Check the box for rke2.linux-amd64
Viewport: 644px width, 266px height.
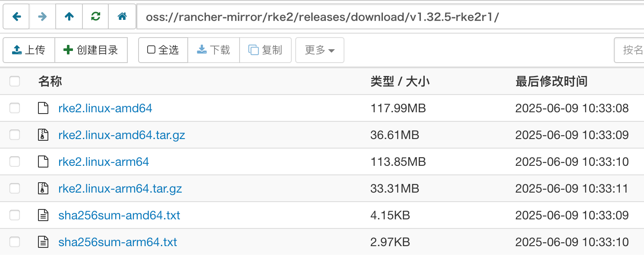[15, 108]
